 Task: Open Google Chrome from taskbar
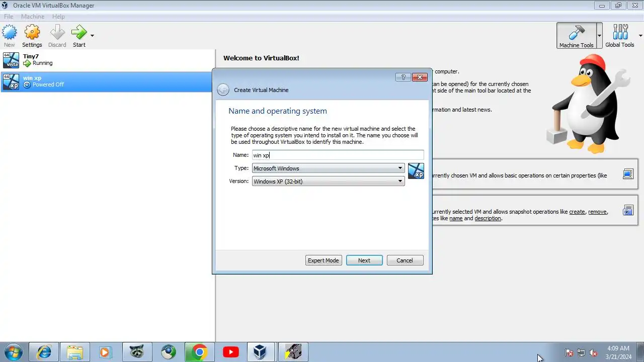pos(199,352)
